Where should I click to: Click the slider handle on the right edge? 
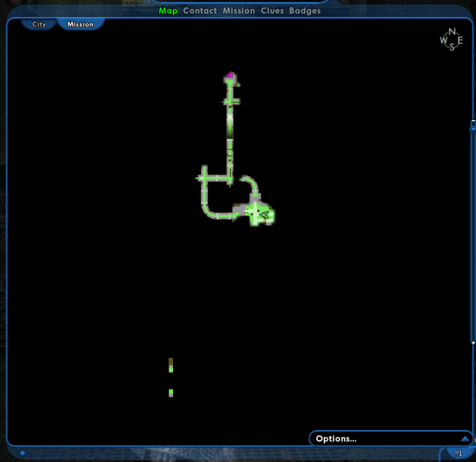(473, 129)
